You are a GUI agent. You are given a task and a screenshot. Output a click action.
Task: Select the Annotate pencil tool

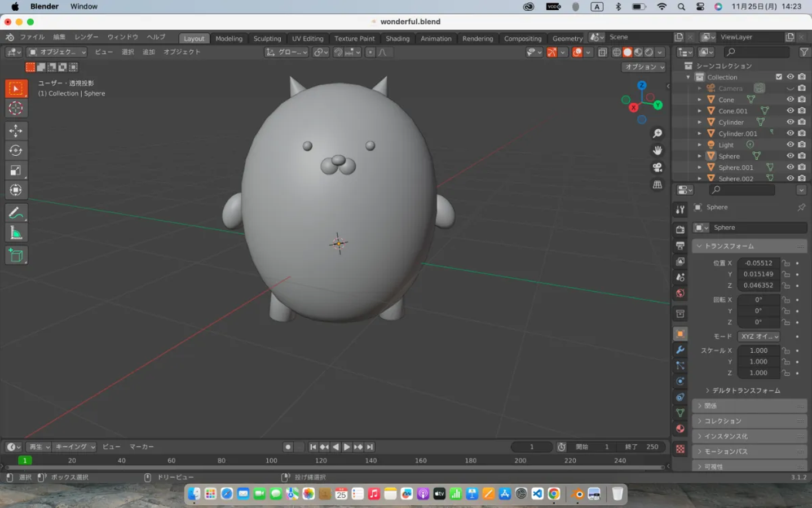coord(16,213)
